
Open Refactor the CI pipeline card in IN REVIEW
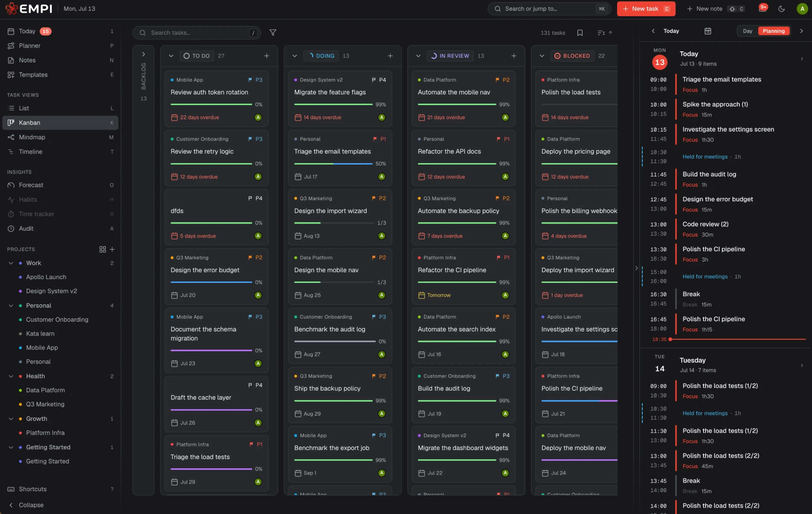464,276
